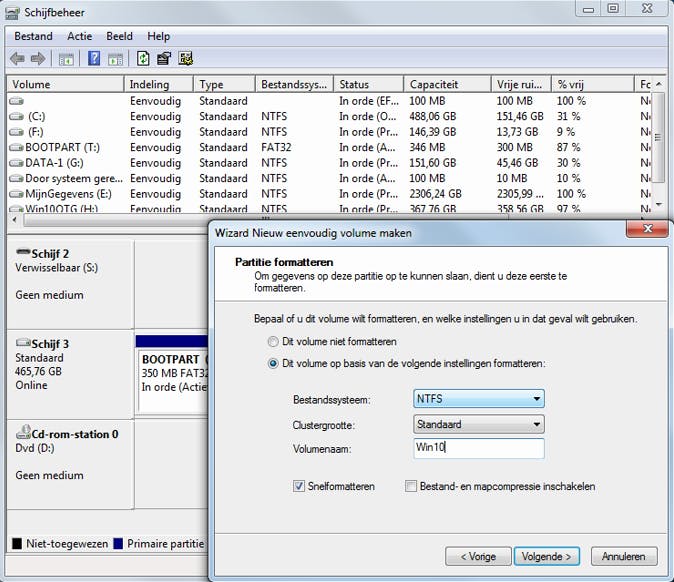Sort by the Volume column header
The width and height of the screenshot is (674, 582).
[x=65, y=84]
